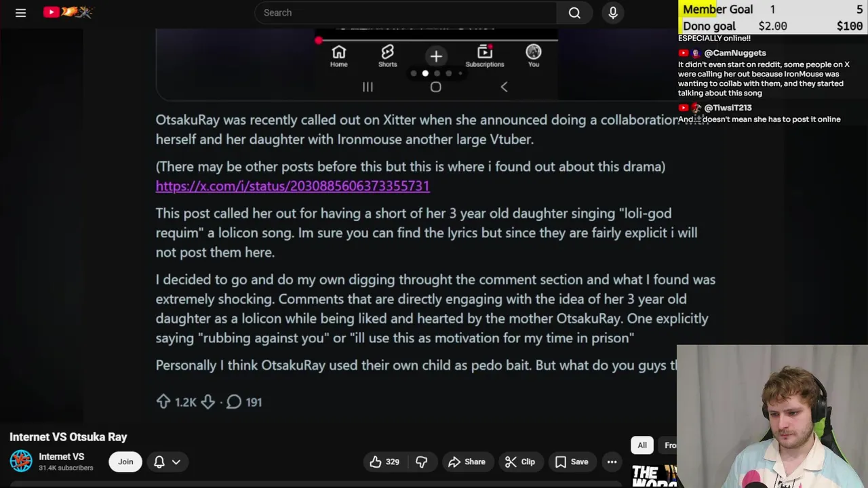This screenshot has height=488, width=868.
Task: Select the All filter chip
Action: click(642, 445)
